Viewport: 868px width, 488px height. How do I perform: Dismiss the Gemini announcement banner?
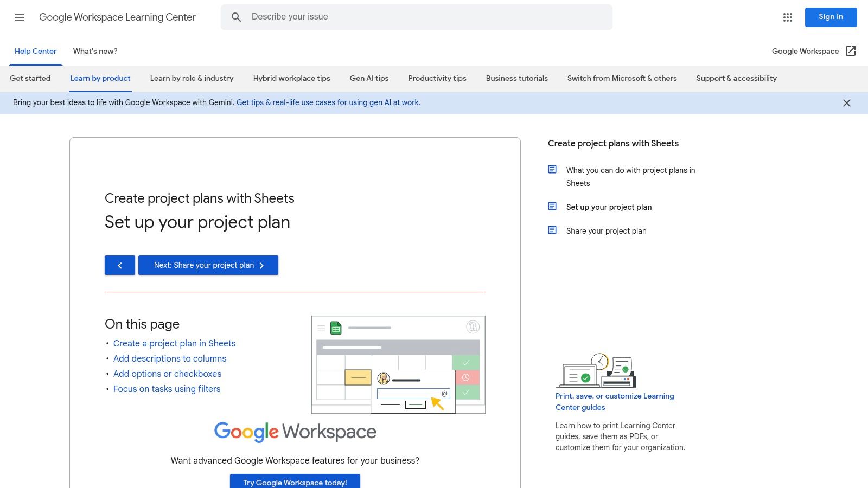846,103
